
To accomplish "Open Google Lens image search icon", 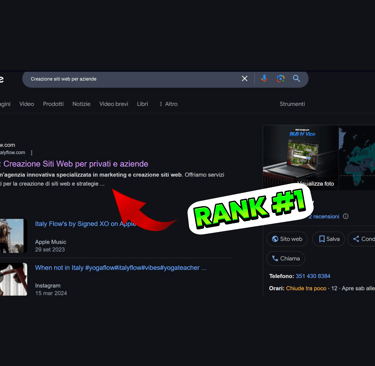I will (x=280, y=79).
